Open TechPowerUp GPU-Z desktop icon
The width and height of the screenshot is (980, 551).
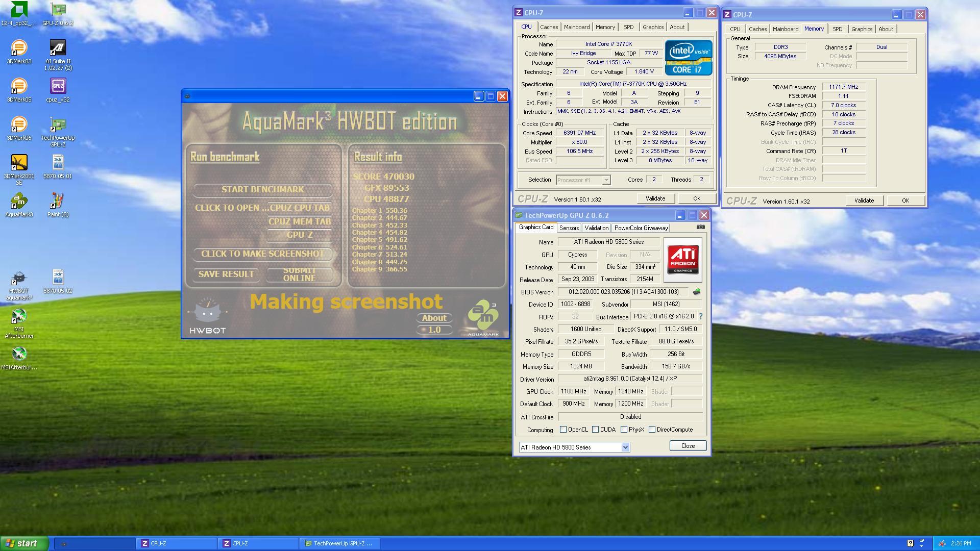[58, 132]
